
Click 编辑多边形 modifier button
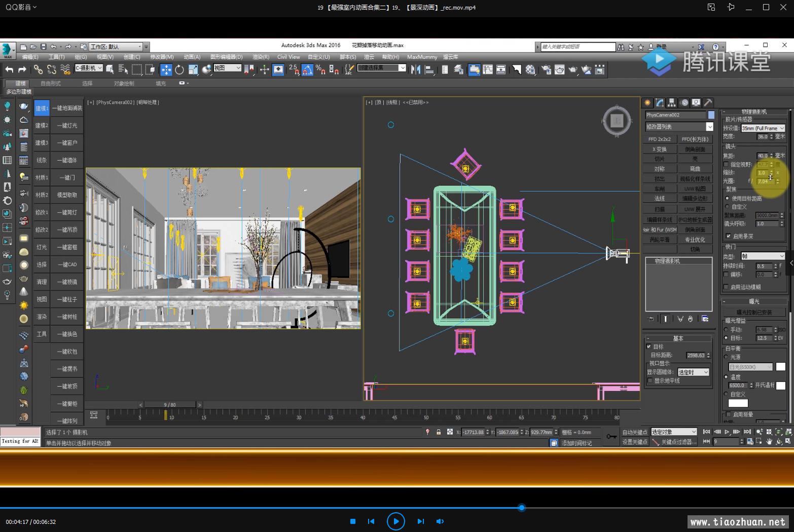click(x=695, y=199)
